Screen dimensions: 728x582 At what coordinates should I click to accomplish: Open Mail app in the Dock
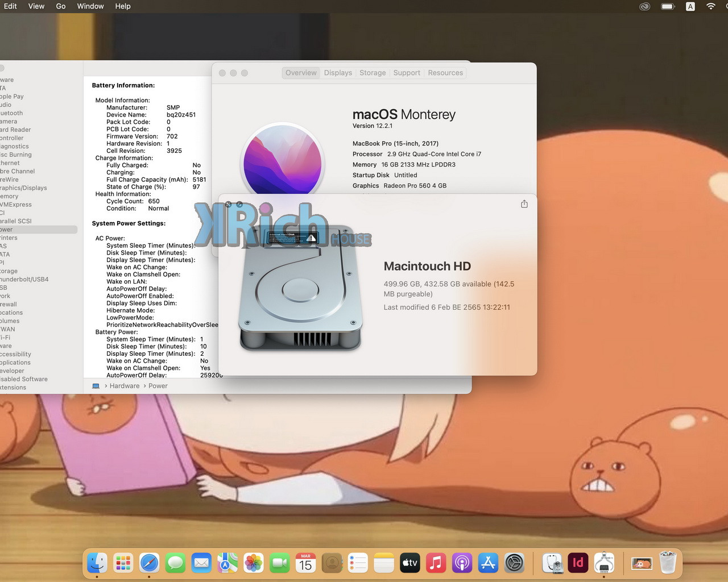201,563
